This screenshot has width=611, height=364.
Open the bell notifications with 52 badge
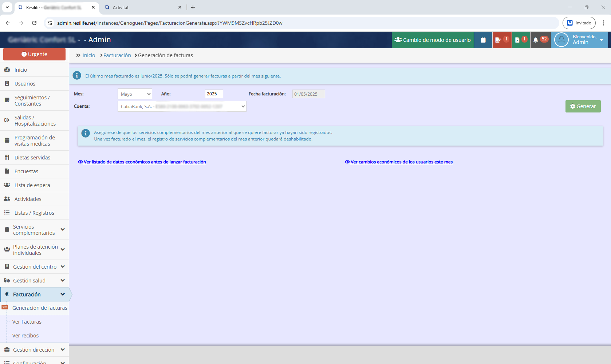coord(540,40)
